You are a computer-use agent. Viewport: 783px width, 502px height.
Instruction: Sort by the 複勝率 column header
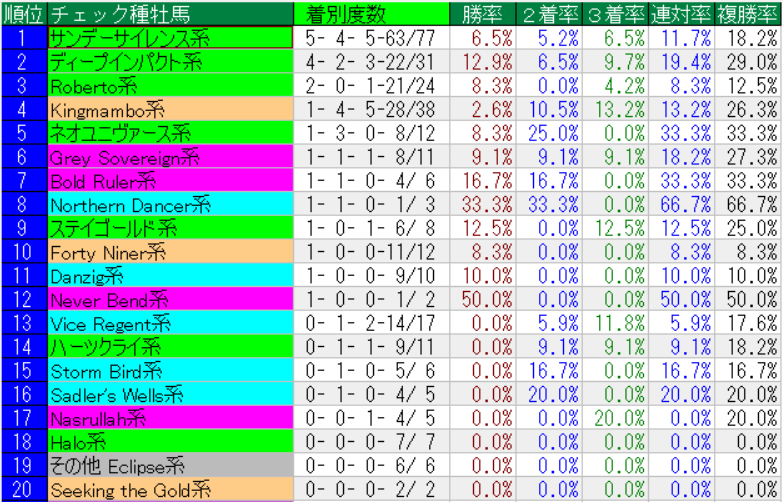747,13
